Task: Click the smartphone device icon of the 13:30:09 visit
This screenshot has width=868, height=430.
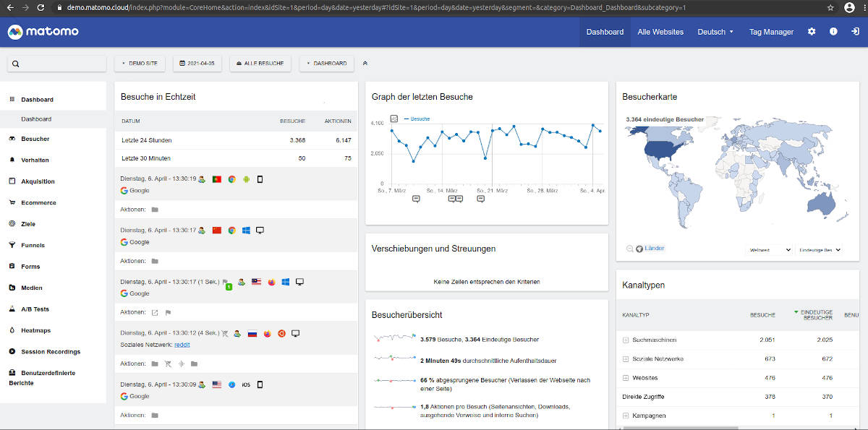Action: (260, 384)
